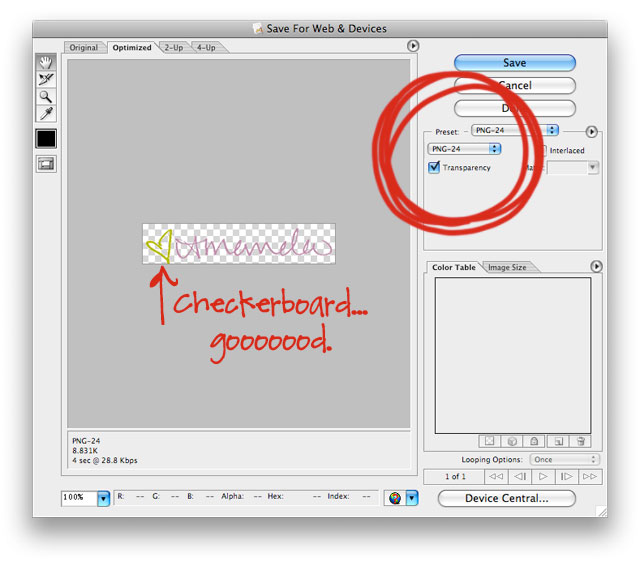Click the preview in browser icon
Screen dimensions: 640x562
click(395, 498)
